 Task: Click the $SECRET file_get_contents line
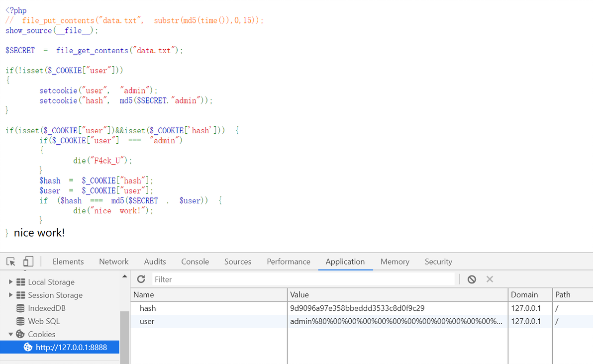tap(94, 50)
